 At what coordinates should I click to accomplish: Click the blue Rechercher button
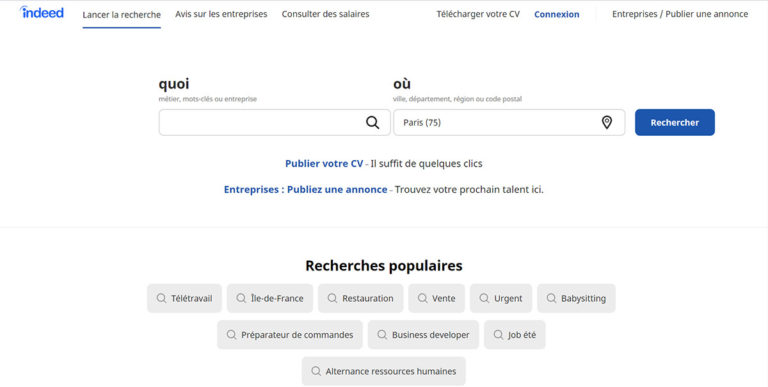point(675,122)
